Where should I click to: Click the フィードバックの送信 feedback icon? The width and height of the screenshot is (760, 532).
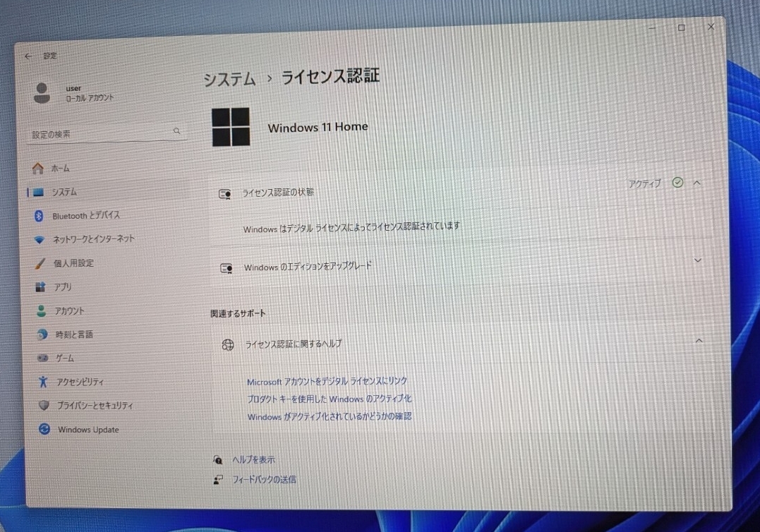218,480
